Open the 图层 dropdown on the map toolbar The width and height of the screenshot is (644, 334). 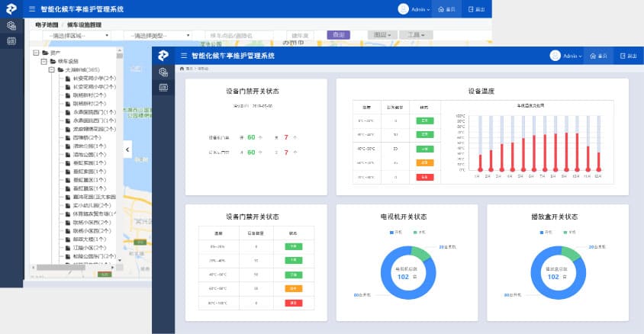click(x=382, y=35)
